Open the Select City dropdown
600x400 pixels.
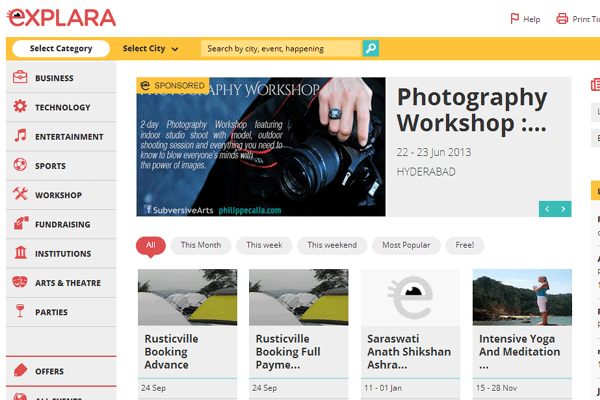point(150,49)
